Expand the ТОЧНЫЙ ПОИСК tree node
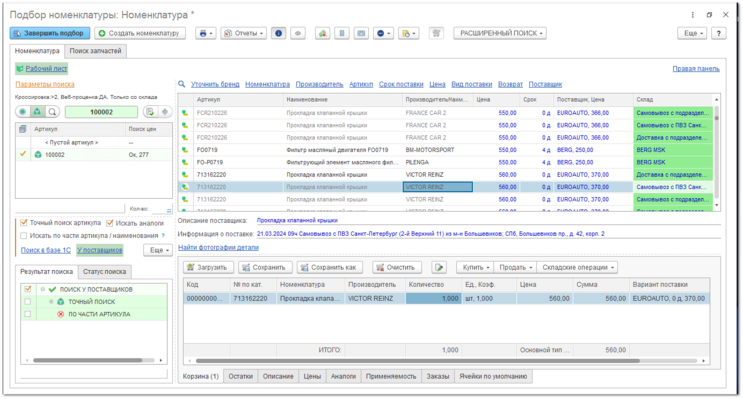The width and height of the screenshot is (743, 399). coord(51,301)
